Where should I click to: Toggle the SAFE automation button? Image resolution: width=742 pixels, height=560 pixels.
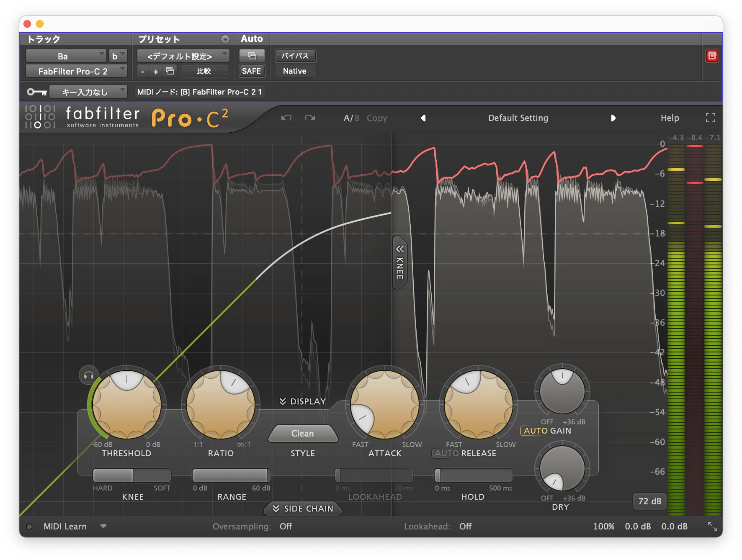[x=252, y=71]
